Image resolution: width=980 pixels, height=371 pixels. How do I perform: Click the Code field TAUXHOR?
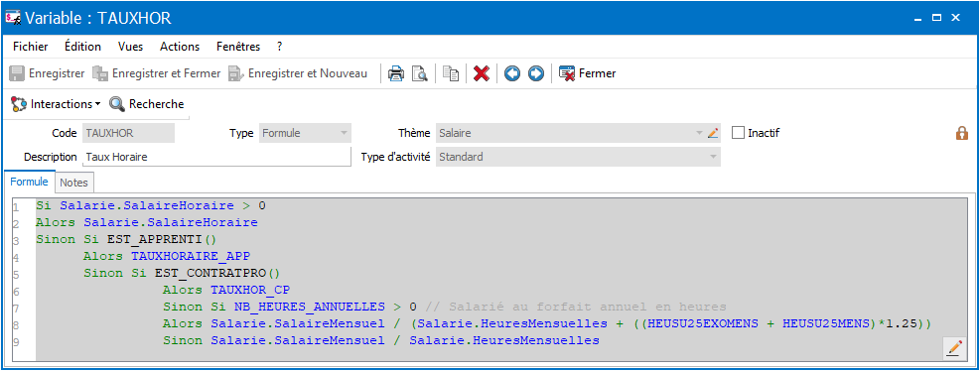coord(128,133)
